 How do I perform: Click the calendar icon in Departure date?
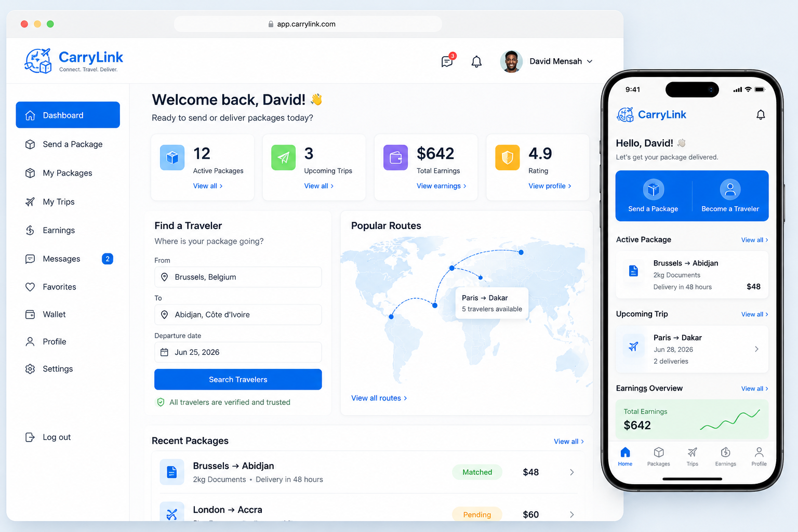(x=164, y=352)
